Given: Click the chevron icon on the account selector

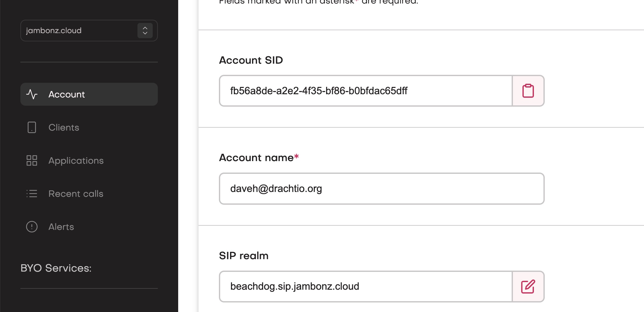Looking at the screenshot, I should [x=145, y=31].
